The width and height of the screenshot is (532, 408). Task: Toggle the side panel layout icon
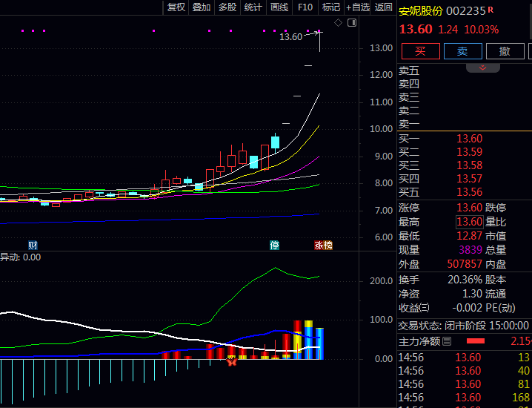point(352,23)
